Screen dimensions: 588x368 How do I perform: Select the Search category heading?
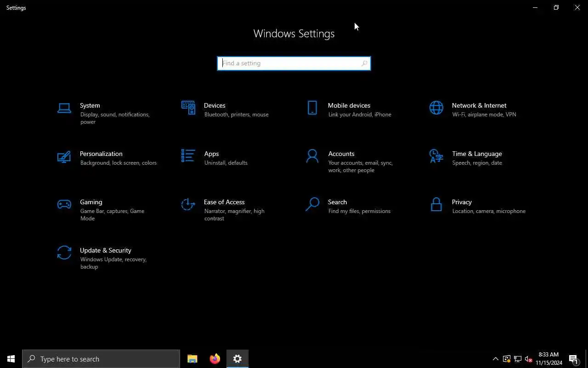pyautogui.click(x=337, y=202)
